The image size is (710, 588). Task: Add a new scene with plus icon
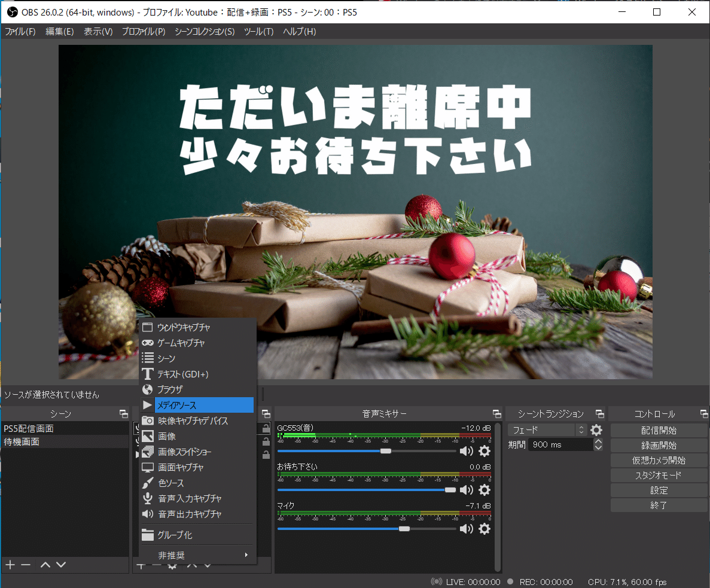coord(10,565)
